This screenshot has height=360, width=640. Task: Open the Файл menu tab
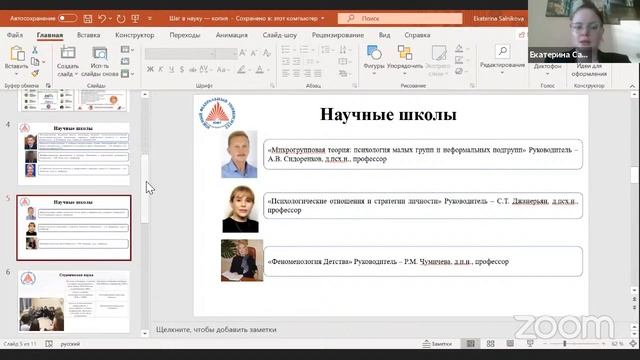tap(15, 35)
